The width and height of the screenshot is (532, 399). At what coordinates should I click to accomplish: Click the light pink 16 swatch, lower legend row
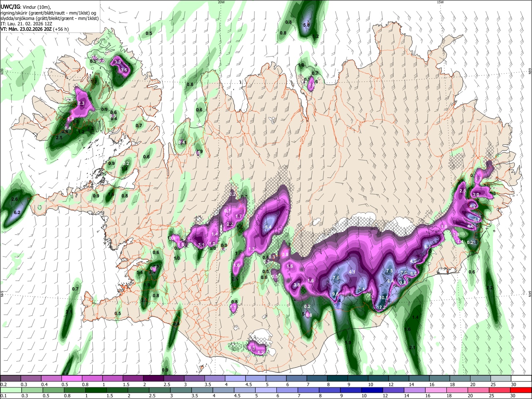point(436,390)
